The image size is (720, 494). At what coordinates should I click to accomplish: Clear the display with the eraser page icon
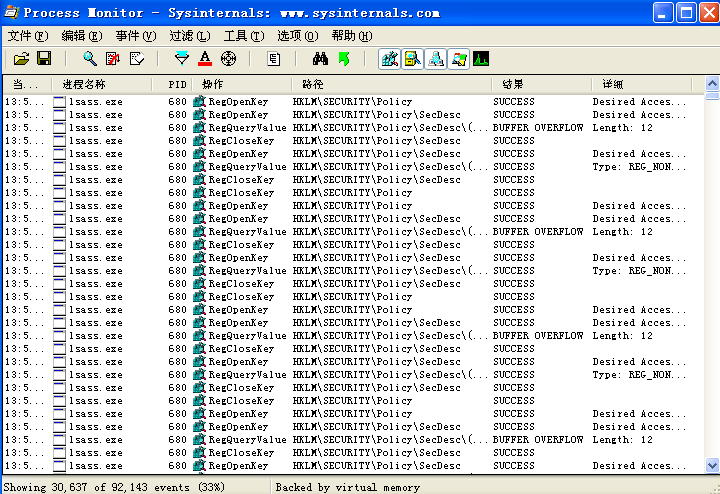pyautogui.click(x=136, y=59)
